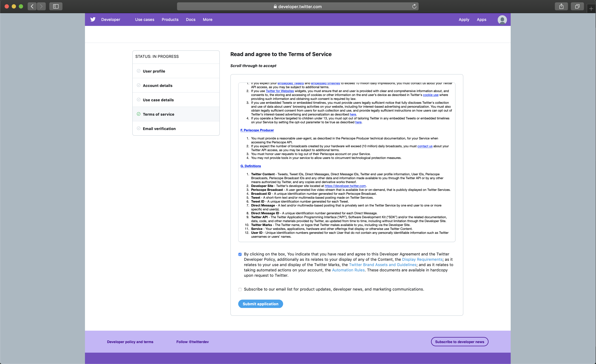Reload the page with refresh icon
596x364 pixels.
(414, 7)
